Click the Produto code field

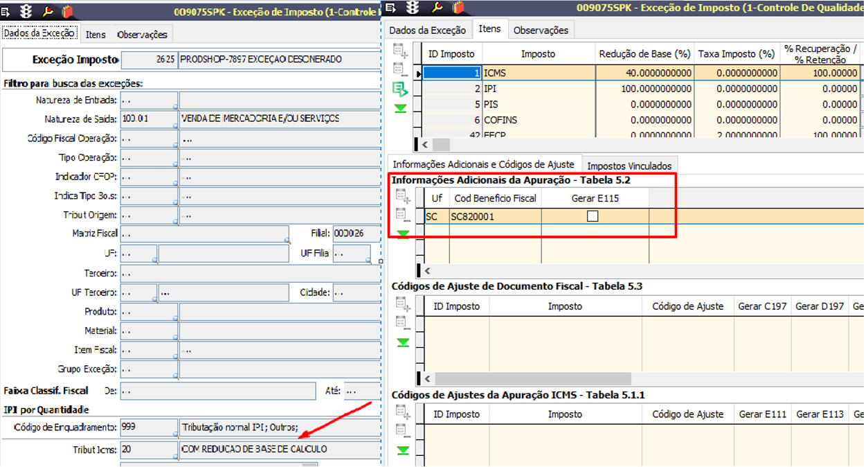pyautogui.click(x=150, y=312)
